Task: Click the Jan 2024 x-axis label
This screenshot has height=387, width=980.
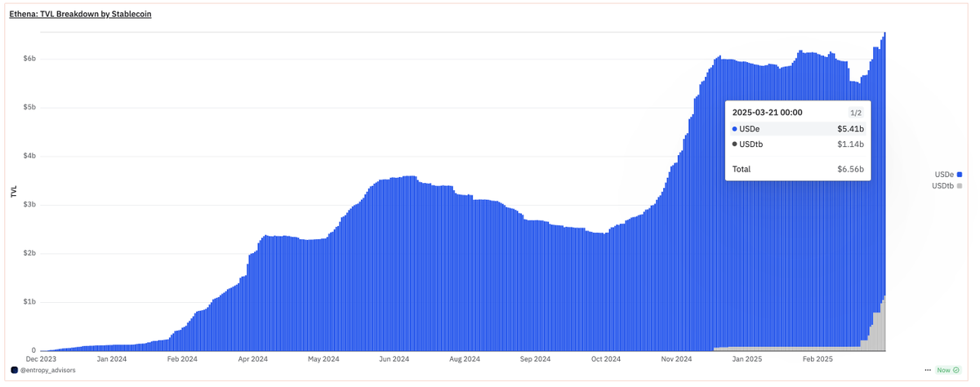Action: (x=112, y=358)
